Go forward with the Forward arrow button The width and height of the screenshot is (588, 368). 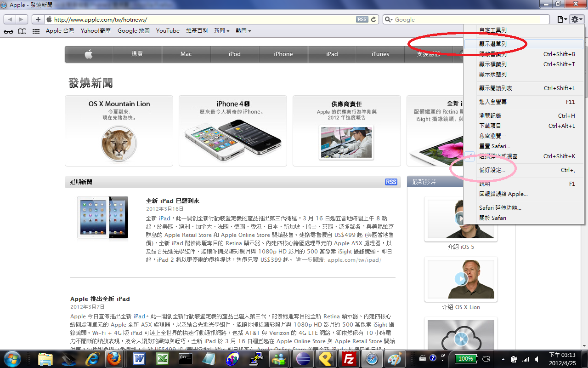click(22, 19)
